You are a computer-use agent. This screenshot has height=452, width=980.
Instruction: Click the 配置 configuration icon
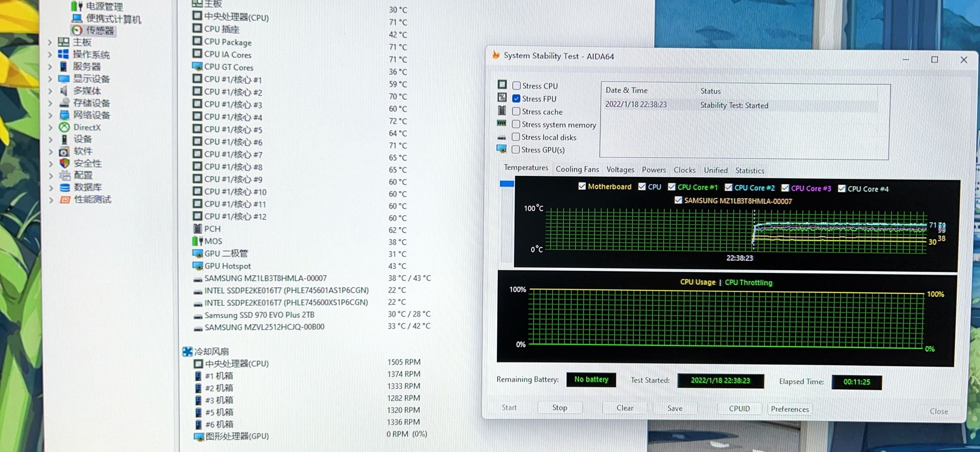click(x=65, y=175)
